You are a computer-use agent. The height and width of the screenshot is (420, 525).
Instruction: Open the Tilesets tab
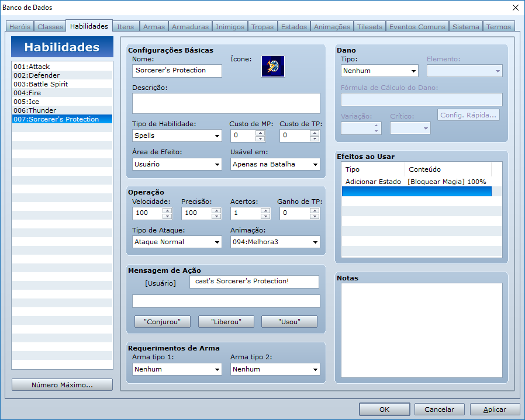click(369, 27)
